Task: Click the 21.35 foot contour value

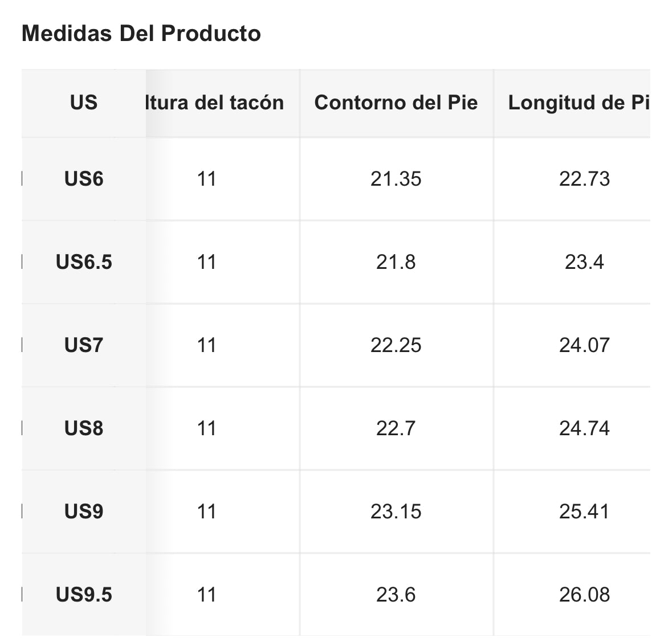Action: [396, 179]
